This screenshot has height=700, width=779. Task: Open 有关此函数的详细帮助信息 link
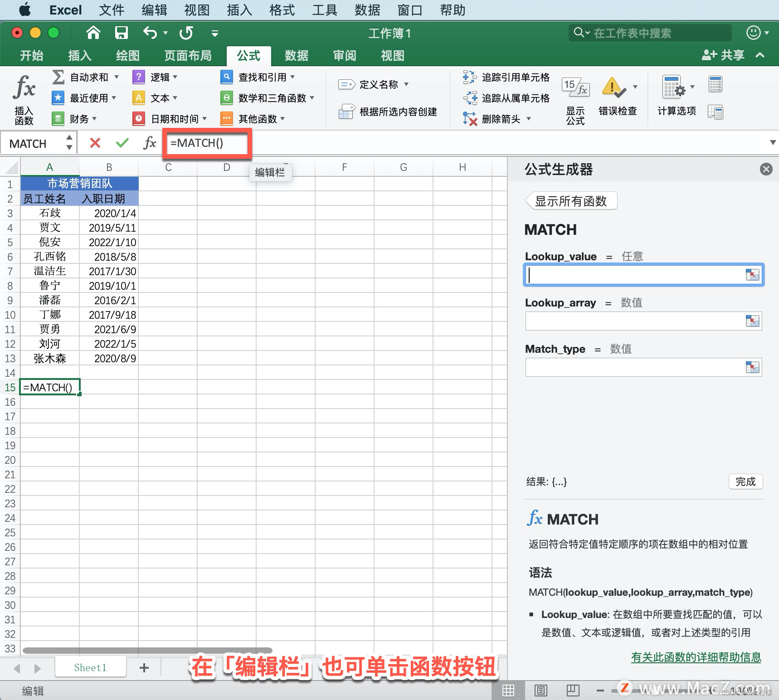point(696,657)
